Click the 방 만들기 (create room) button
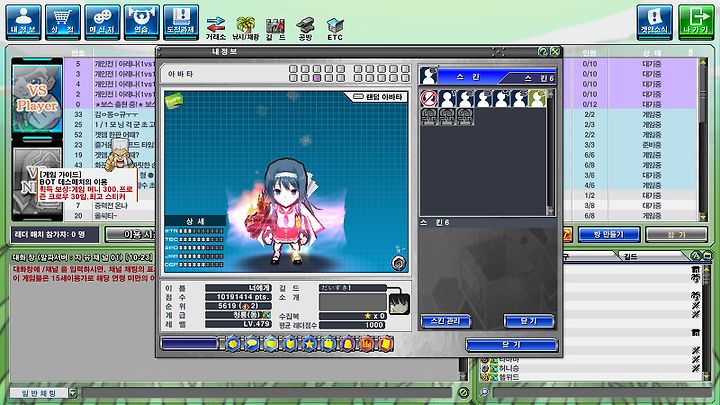 point(609,234)
